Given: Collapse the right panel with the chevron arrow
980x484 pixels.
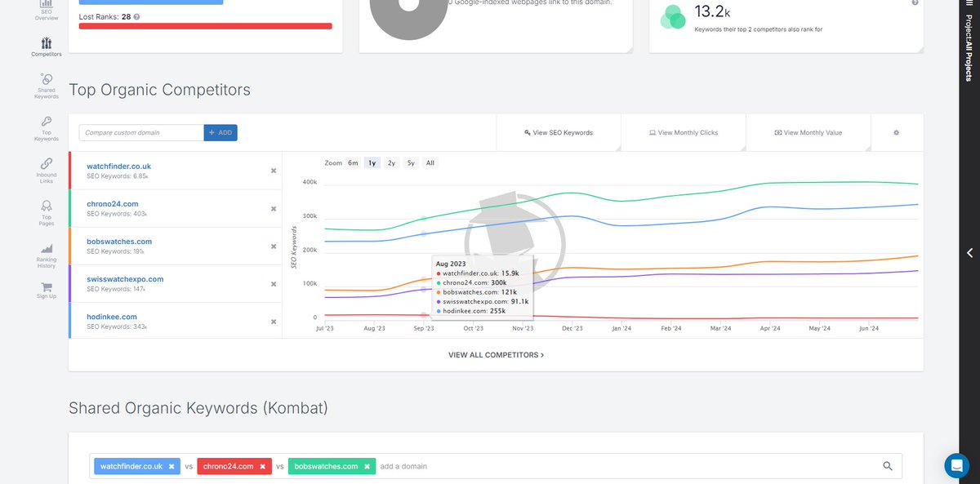Looking at the screenshot, I should coord(970,252).
